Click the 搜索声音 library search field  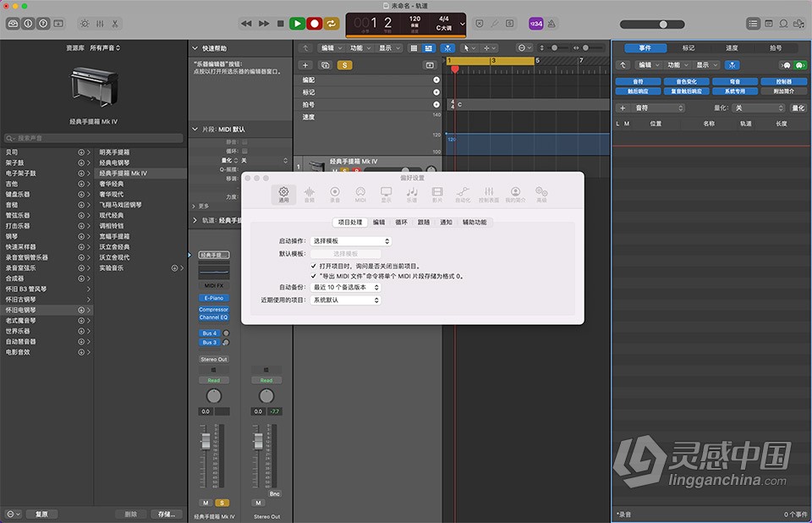point(94,138)
